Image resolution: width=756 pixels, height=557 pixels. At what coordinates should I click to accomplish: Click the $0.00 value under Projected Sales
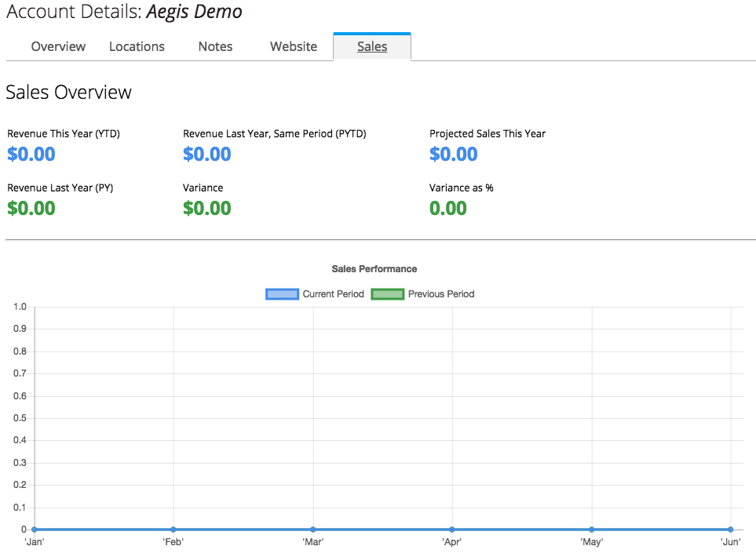point(454,155)
